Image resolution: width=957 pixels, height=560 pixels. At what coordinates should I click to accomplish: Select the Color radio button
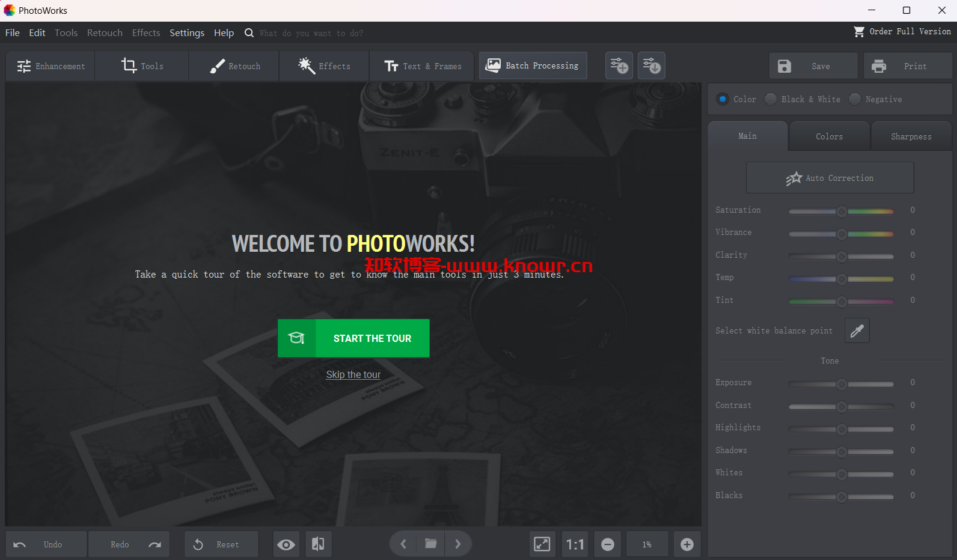[723, 99]
